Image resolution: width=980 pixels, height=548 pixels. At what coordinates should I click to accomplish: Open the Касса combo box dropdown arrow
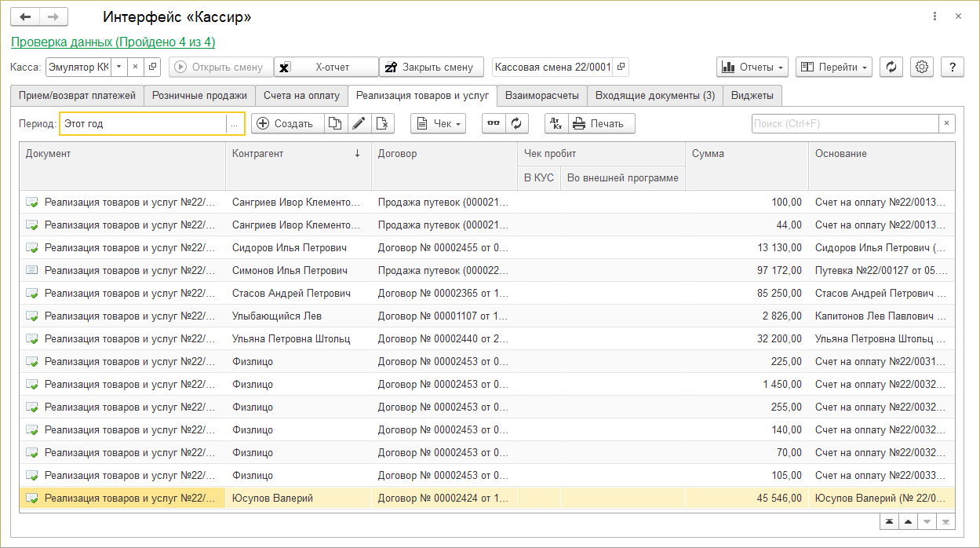[x=118, y=67]
